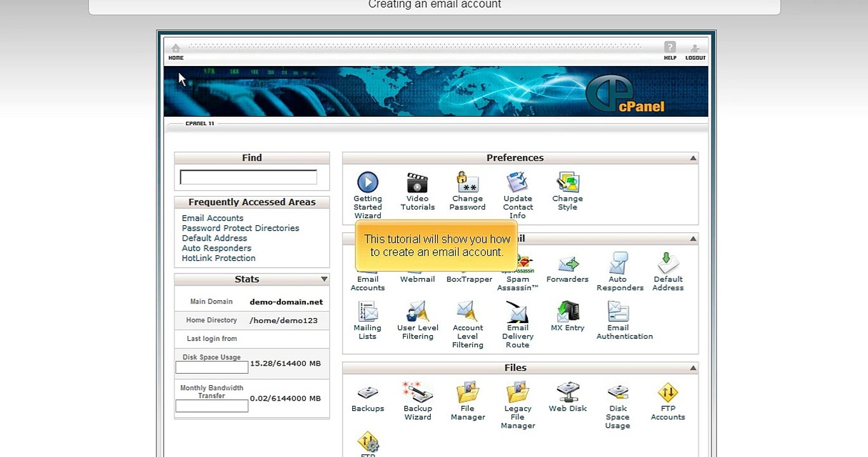Open Update Contact Info icon
The width and height of the screenshot is (868, 457).
pyautogui.click(x=518, y=183)
